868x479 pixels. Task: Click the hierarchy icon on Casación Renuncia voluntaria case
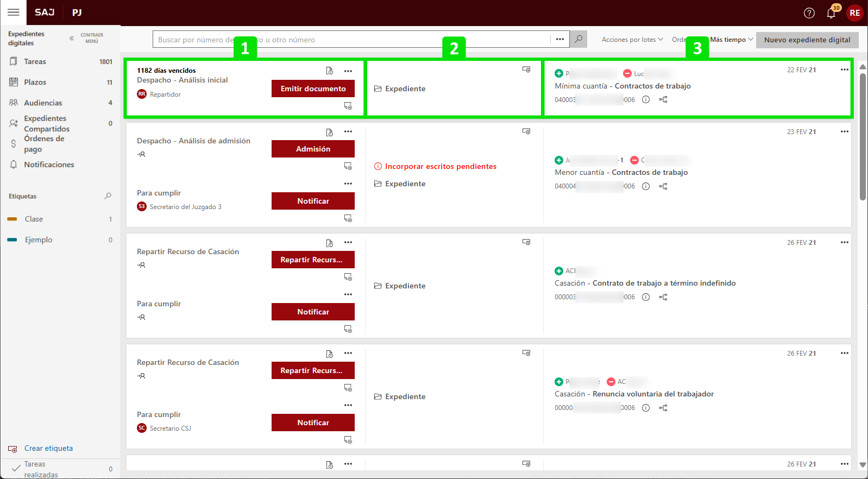pos(663,408)
